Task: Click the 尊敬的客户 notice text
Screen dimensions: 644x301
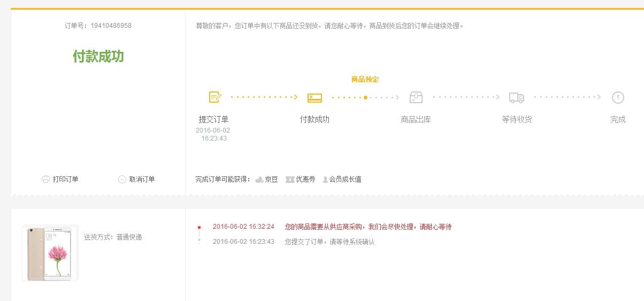Action: 329,26
